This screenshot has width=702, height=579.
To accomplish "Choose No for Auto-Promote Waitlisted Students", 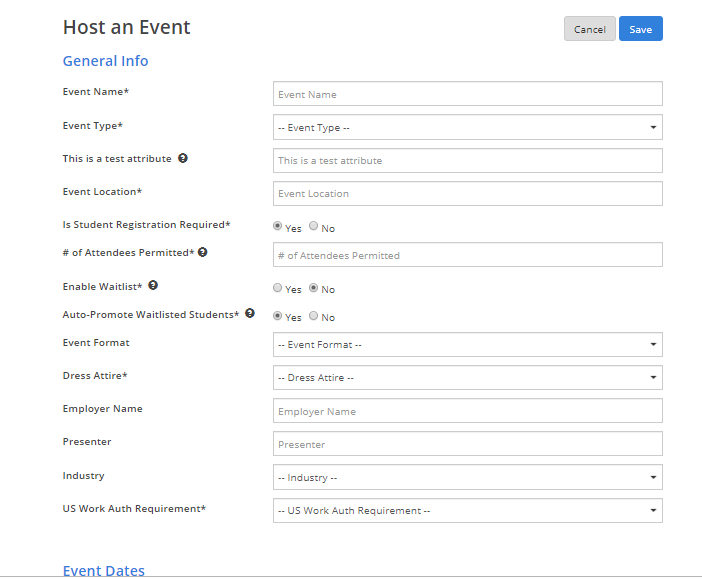I will (314, 316).
